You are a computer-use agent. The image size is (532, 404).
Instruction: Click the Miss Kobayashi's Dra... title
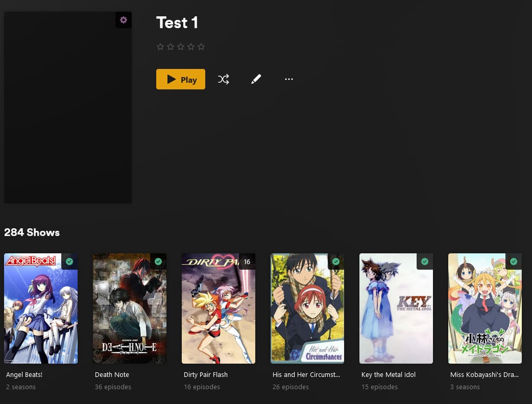point(484,374)
